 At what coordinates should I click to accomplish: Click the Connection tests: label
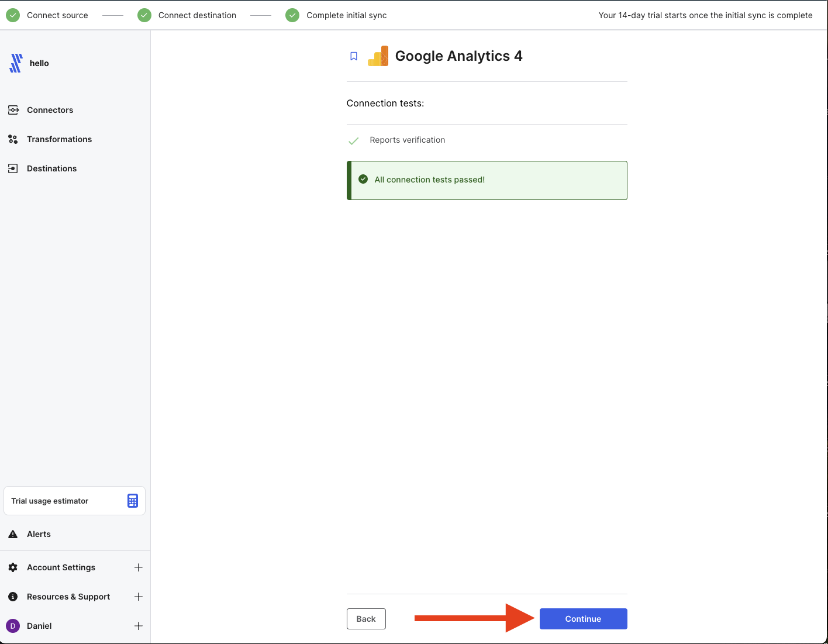pyautogui.click(x=385, y=103)
